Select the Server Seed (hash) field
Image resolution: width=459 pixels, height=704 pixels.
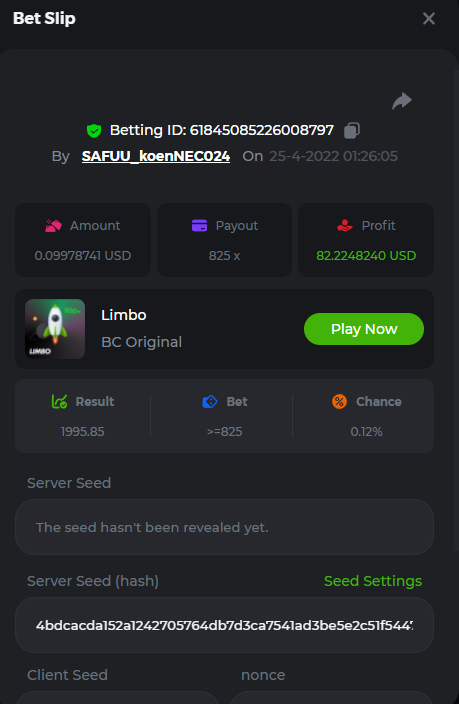pos(225,625)
